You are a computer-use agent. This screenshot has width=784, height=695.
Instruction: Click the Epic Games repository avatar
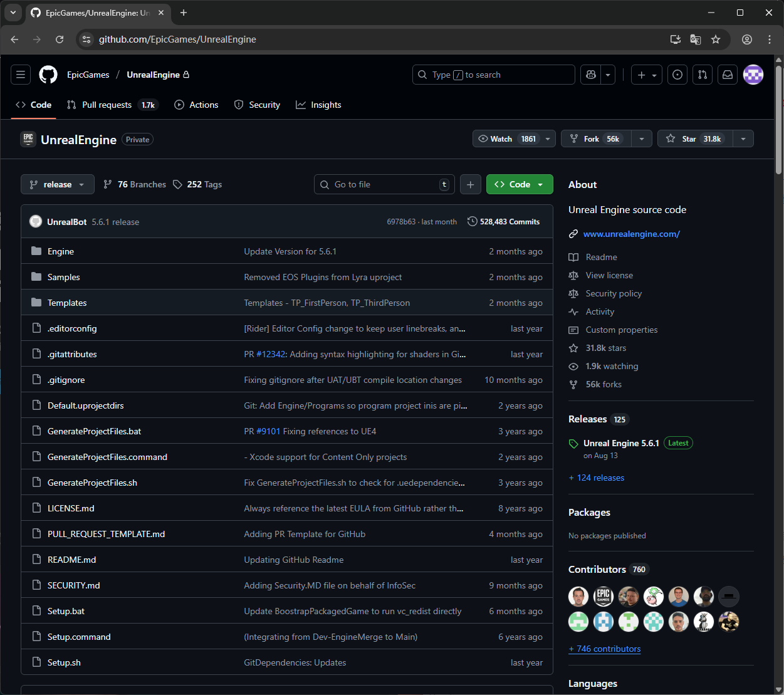(x=28, y=139)
